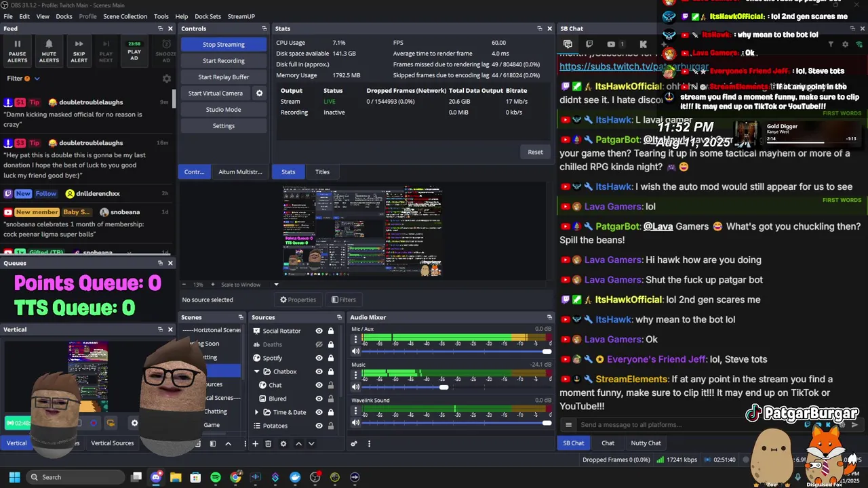
Task: Open the Scene Collection menu
Action: [125, 16]
